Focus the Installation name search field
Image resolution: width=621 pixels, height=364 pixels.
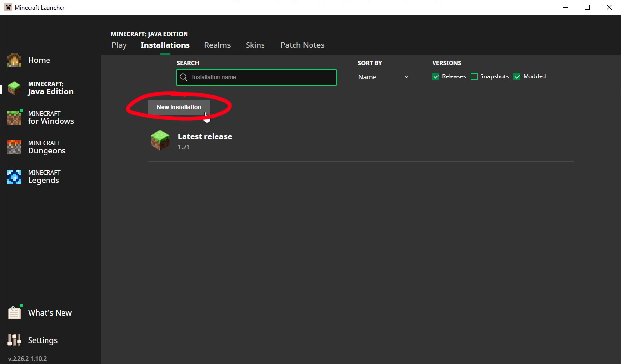(x=262, y=77)
